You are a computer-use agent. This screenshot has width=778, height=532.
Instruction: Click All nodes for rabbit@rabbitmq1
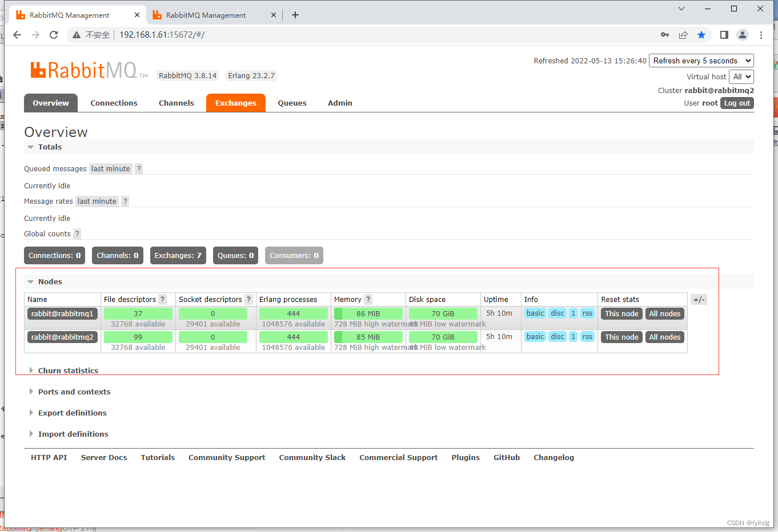click(665, 313)
